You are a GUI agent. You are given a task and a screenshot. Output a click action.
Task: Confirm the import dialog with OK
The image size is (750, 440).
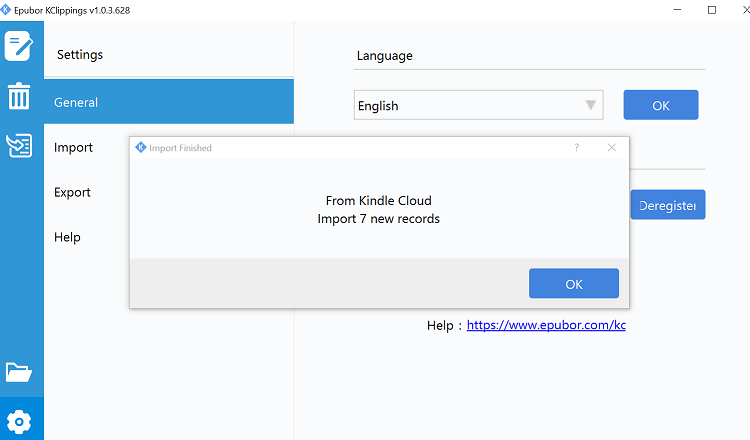point(574,283)
